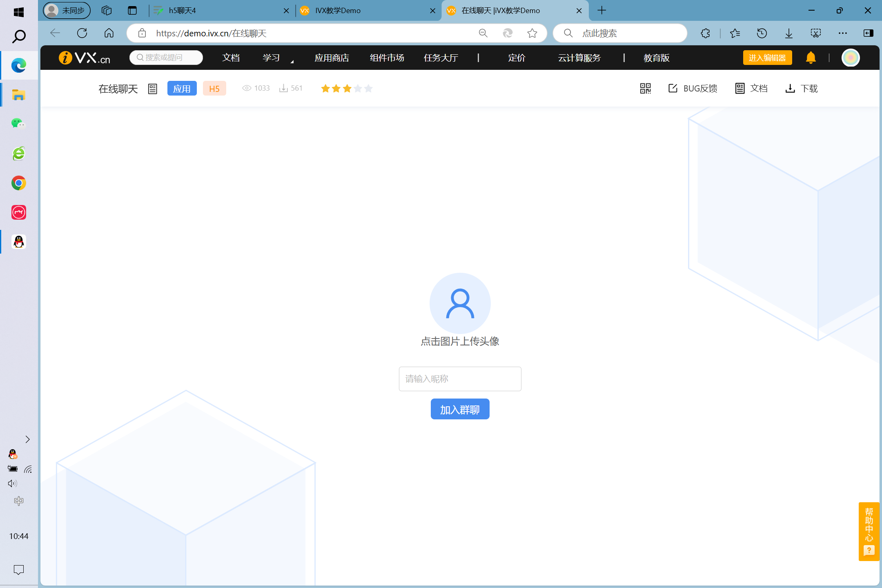Switch to the IVX教学Demo tab
Screen dimensions: 882x588
pos(367,11)
